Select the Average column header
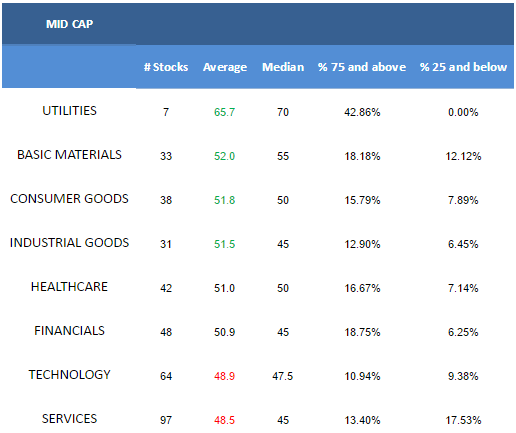The height and width of the screenshot is (433, 516). click(x=225, y=67)
